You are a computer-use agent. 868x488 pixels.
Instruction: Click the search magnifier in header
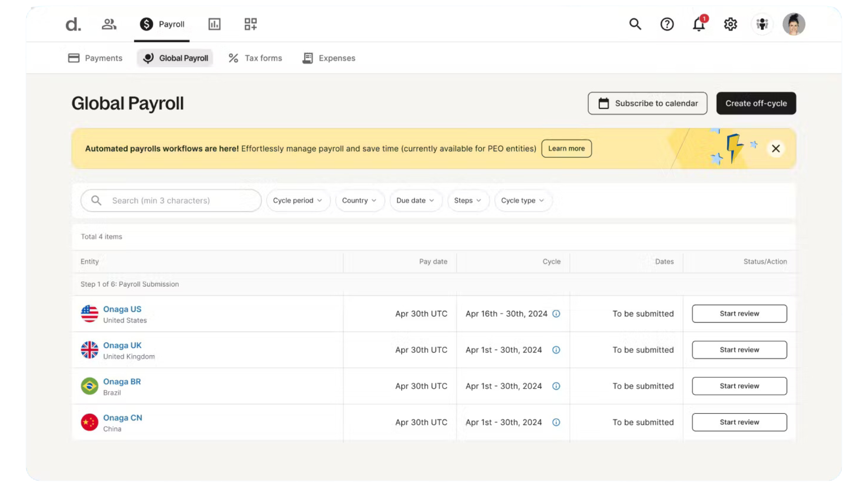point(635,24)
